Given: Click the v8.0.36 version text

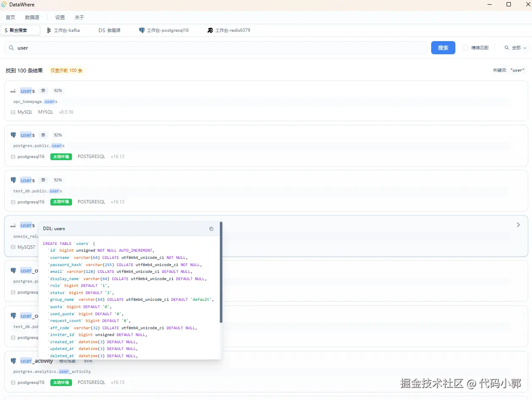Looking at the screenshot, I should (66, 112).
